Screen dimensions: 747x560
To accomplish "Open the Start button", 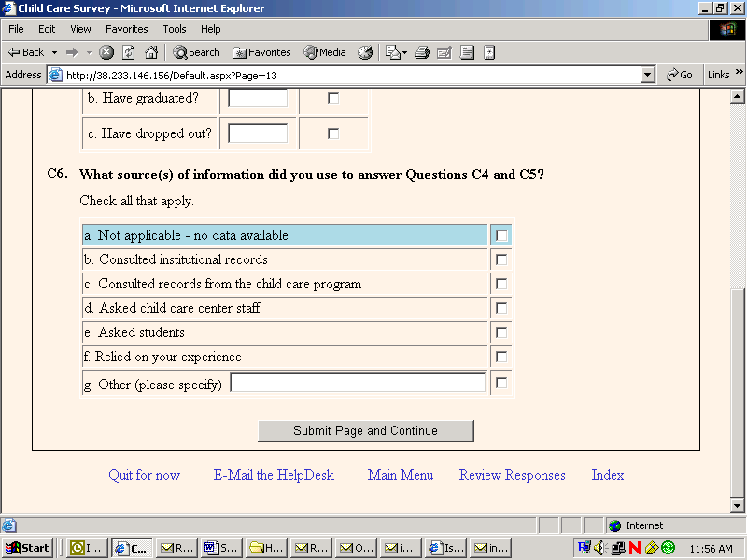I will (27, 548).
